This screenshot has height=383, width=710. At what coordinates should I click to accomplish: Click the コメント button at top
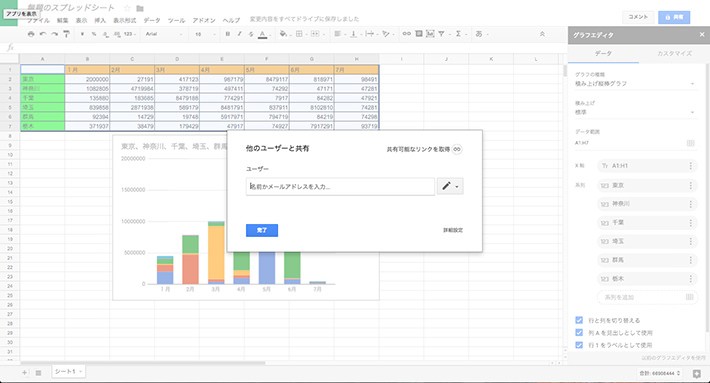pos(638,17)
